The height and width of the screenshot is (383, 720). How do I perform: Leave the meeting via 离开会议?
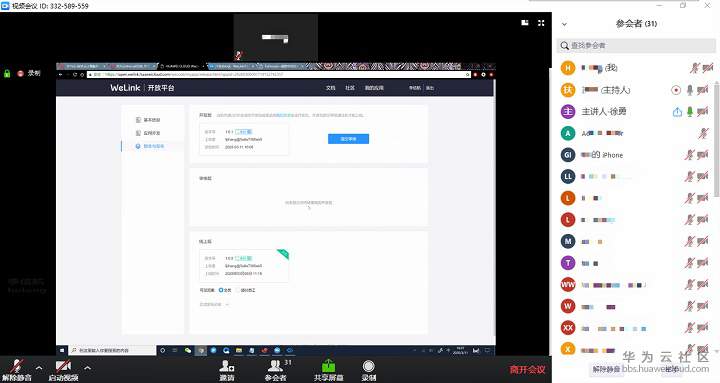click(x=528, y=369)
